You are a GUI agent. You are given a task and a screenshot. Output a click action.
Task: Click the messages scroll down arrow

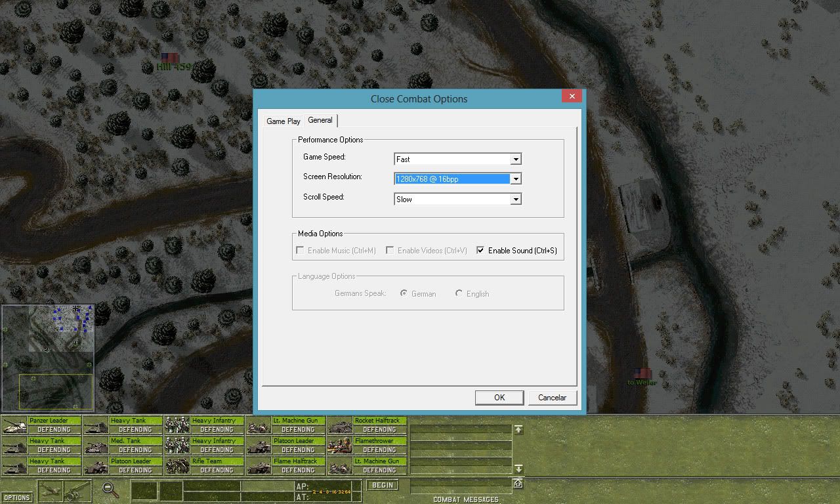[518, 469]
